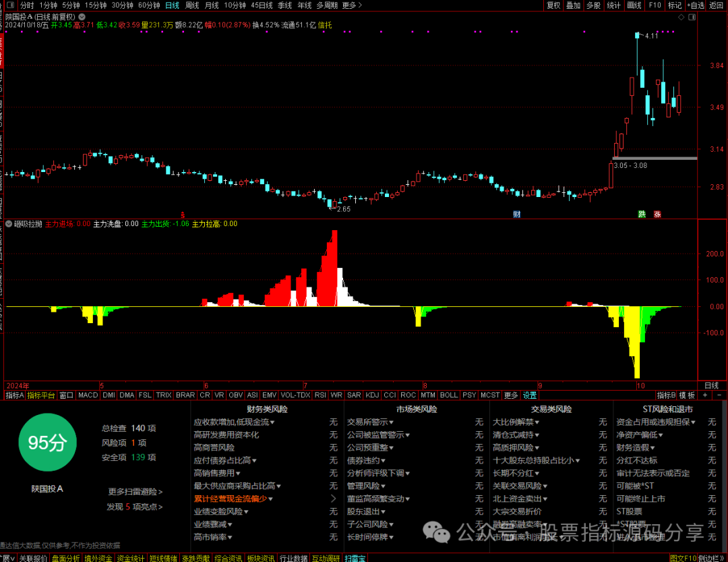Expand the 财务造假 risk item

[x=636, y=448]
